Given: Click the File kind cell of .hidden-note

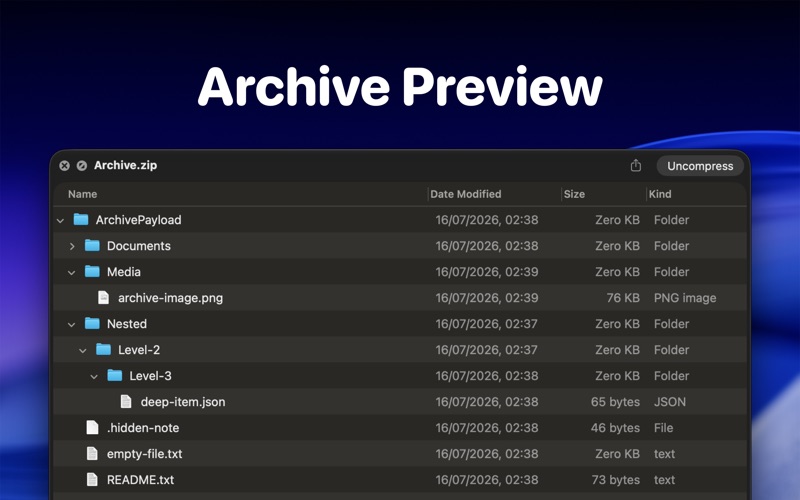Looking at the screenshot, I should pos(663,428).
